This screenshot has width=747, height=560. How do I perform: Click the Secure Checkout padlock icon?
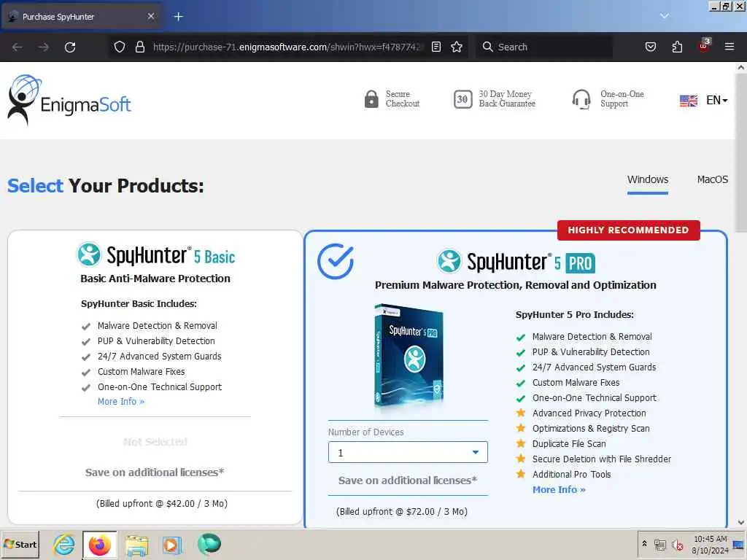point(371,99)
